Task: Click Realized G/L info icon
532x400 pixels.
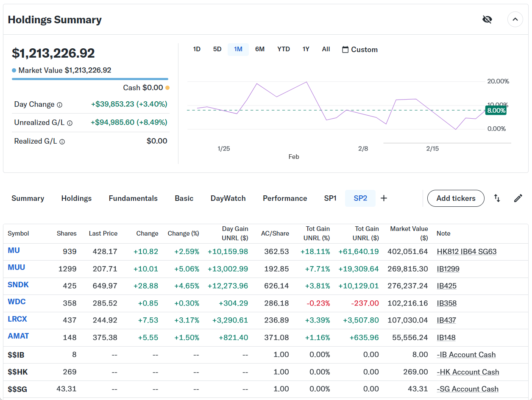Action: pyautogui.click(x=62, y=142)
